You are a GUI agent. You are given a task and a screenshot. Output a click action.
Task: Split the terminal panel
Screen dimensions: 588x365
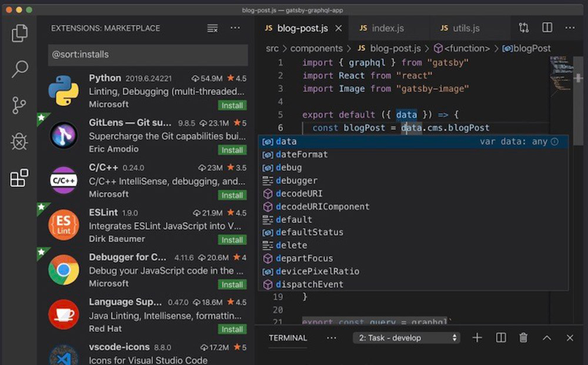(501, 338)
